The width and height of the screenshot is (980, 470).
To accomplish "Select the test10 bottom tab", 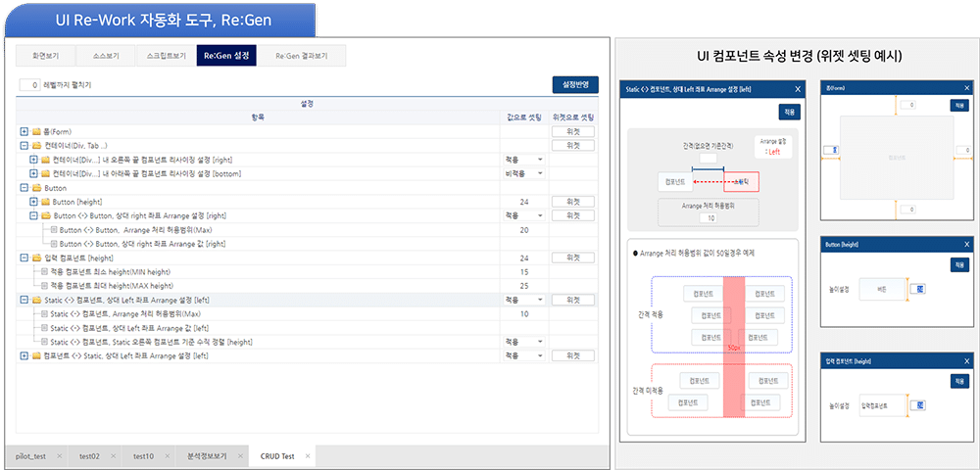I will click(143, 456).
